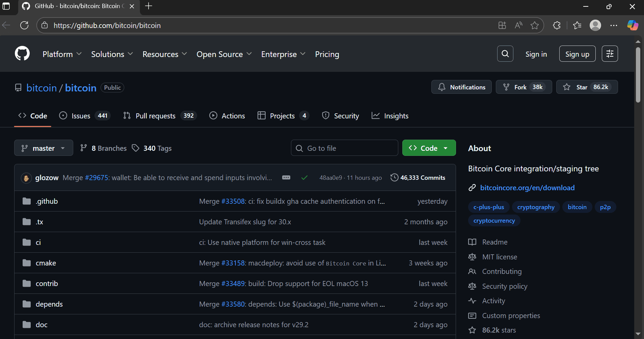
Task: Star the bitcoin repository
Action: tap(587, 87)
